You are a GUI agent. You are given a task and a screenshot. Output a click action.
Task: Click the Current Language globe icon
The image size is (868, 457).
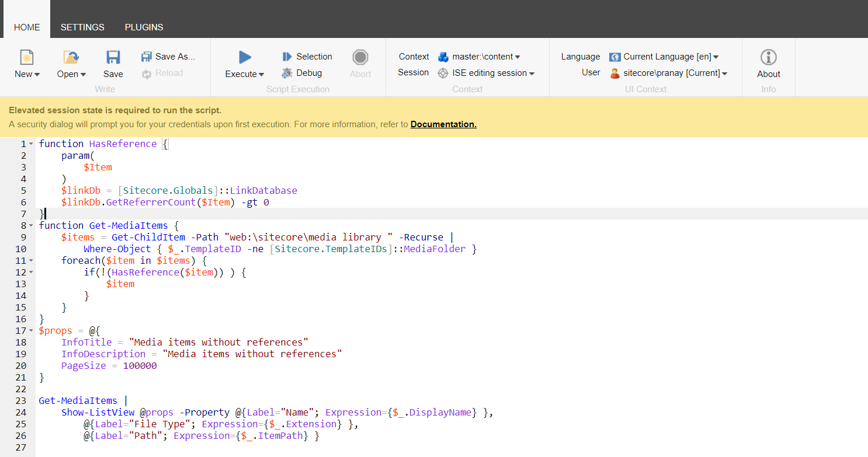tap(614, 57)
